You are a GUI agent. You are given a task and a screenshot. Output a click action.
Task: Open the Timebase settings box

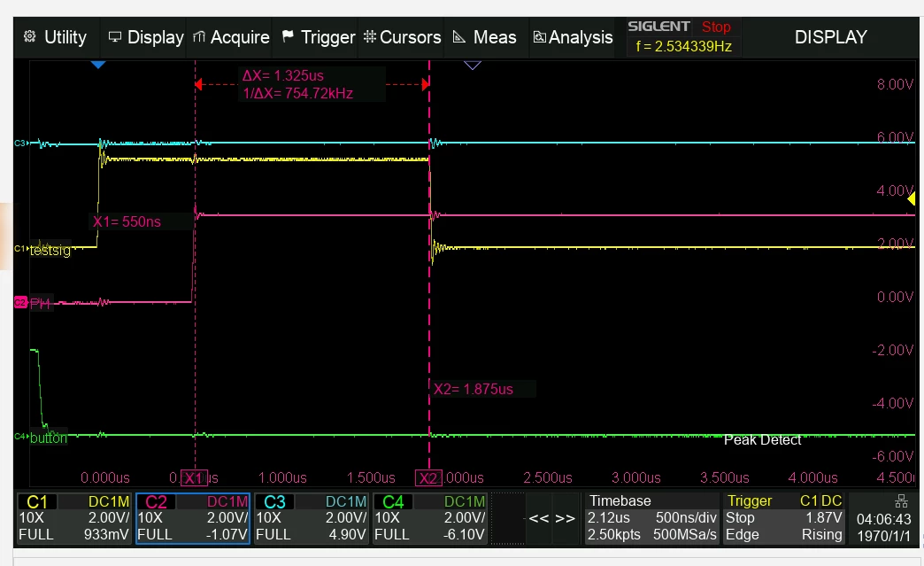[x=651, y=518]
